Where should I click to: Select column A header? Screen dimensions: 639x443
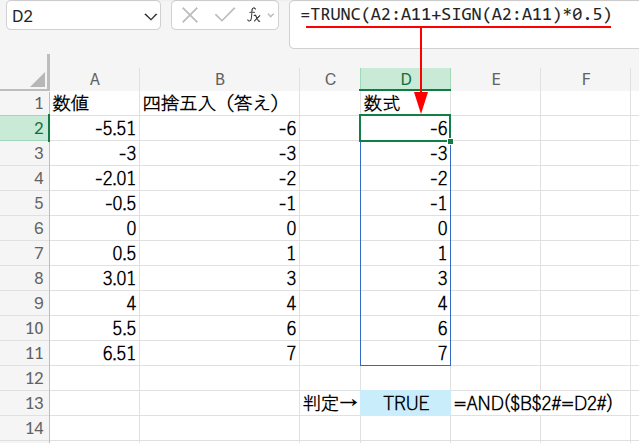(x=94, y=79)
